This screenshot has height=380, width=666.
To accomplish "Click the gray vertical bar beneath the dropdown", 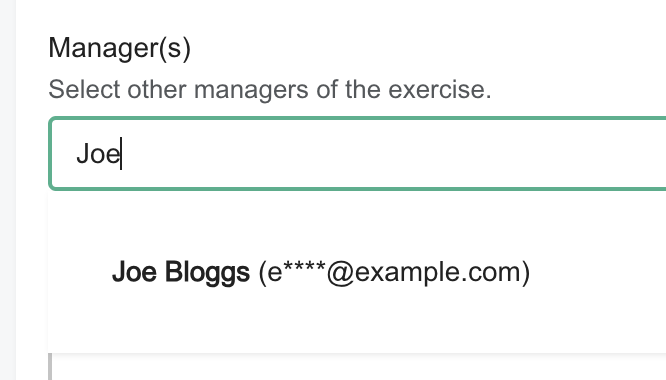I will coord(50,366).
